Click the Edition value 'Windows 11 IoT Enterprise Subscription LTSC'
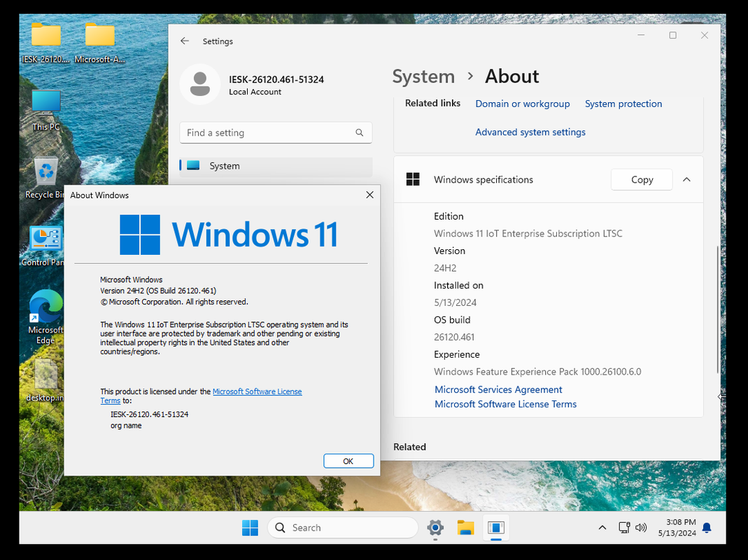This screenshot has height=560, width=748. pos(528,234)
